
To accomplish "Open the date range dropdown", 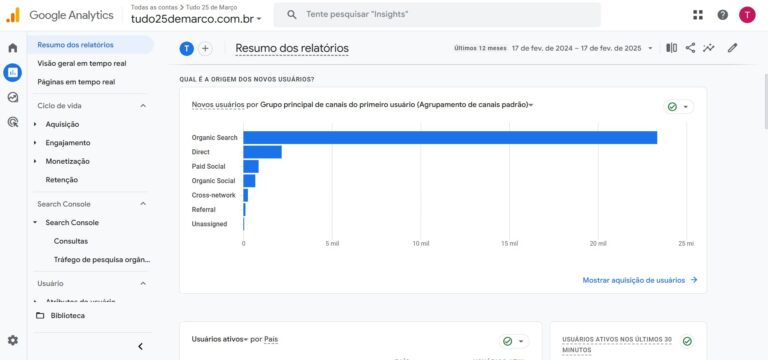I will point(650,48).
